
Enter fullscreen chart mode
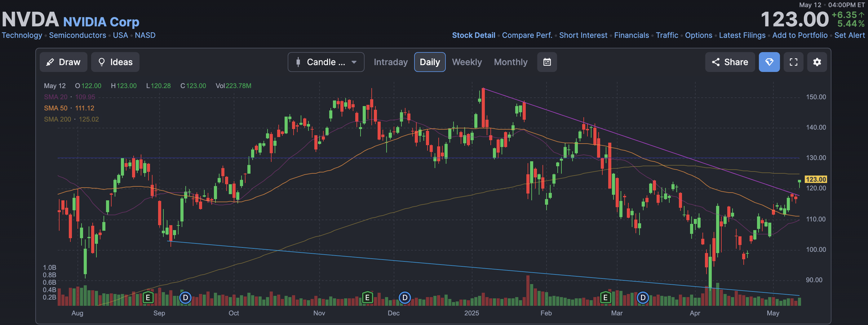tap(793, 62)
